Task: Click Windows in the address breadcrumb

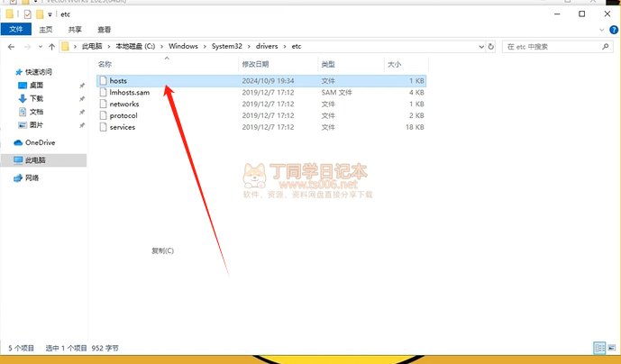Action: click(x=183, y=46)
